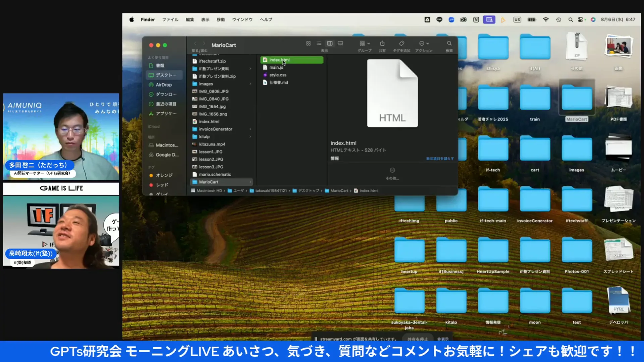
Task: Open ダウンロード (Downloads) in sidebar
Action: [164, 94]
